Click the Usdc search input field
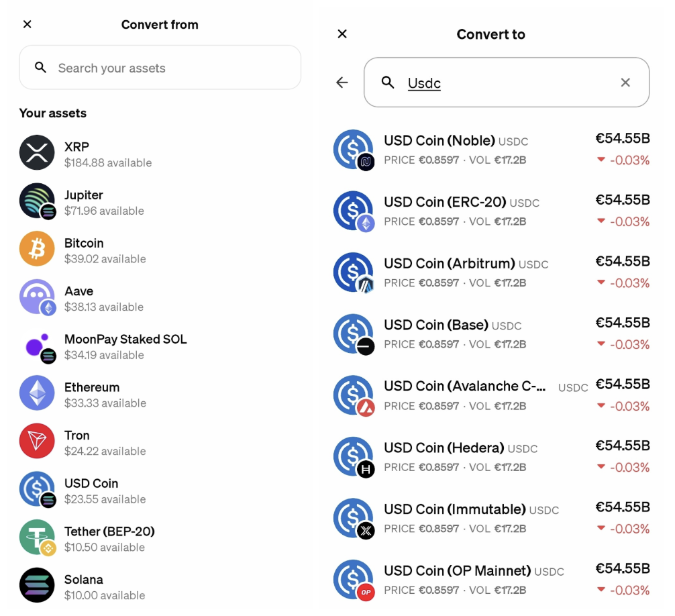The image size is (675, 616). (x=507, y=83)
